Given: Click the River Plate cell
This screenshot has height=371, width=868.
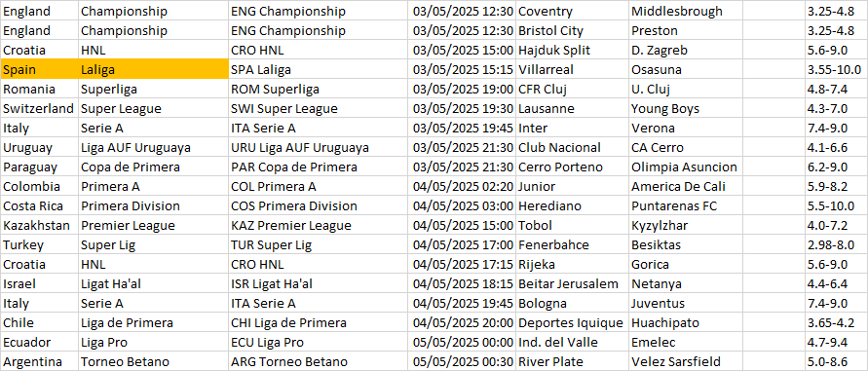Looking at the screenshot, I should click(573, 361).
